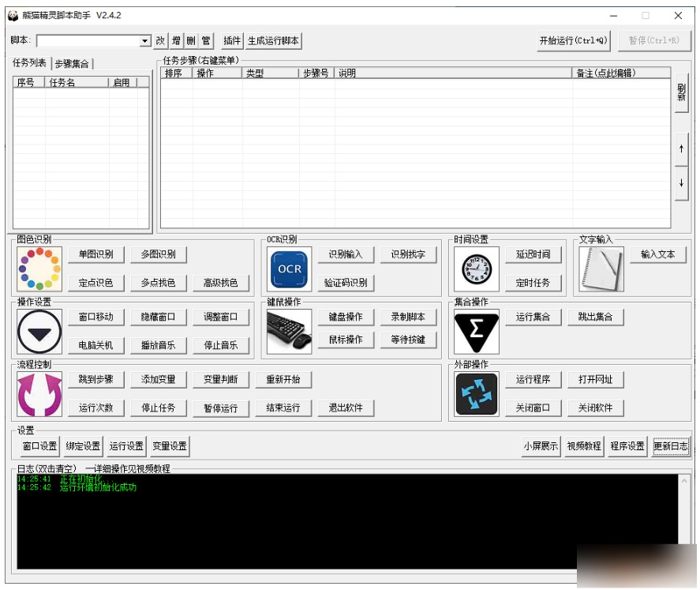Click the 任务名 column header

77,82
